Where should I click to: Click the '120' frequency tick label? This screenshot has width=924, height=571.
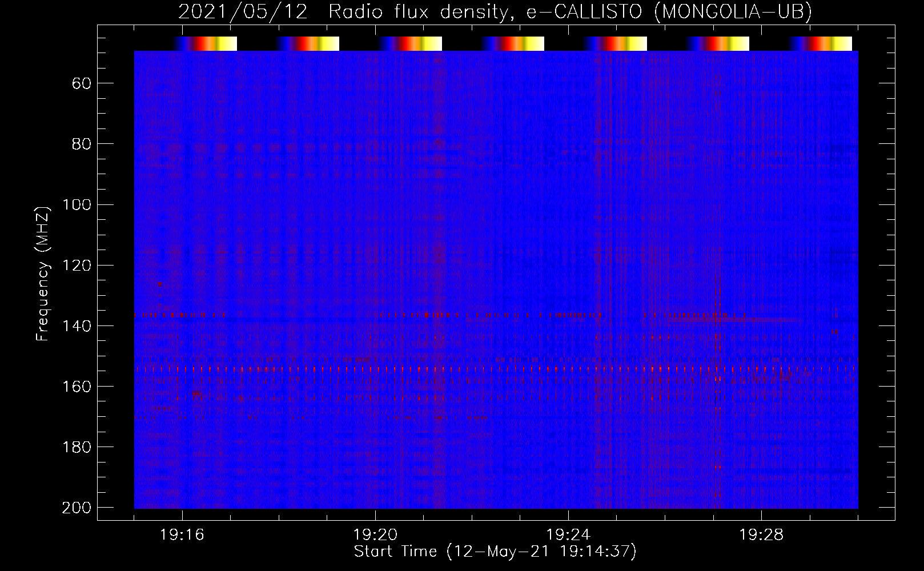tap(76, 265)
